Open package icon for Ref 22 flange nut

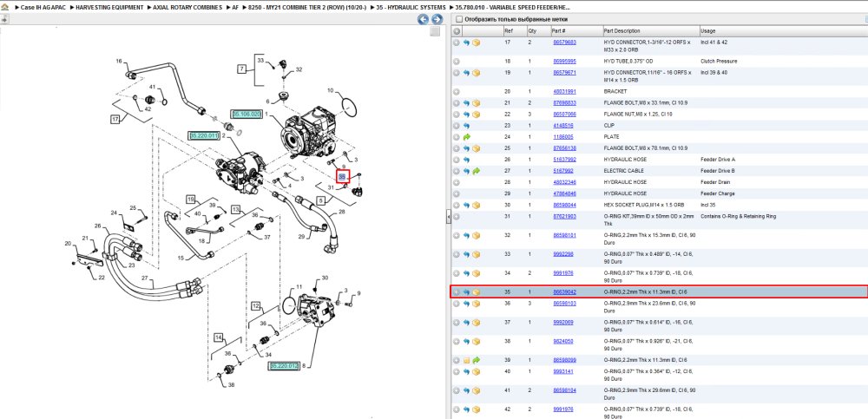[x=476, y=115]
